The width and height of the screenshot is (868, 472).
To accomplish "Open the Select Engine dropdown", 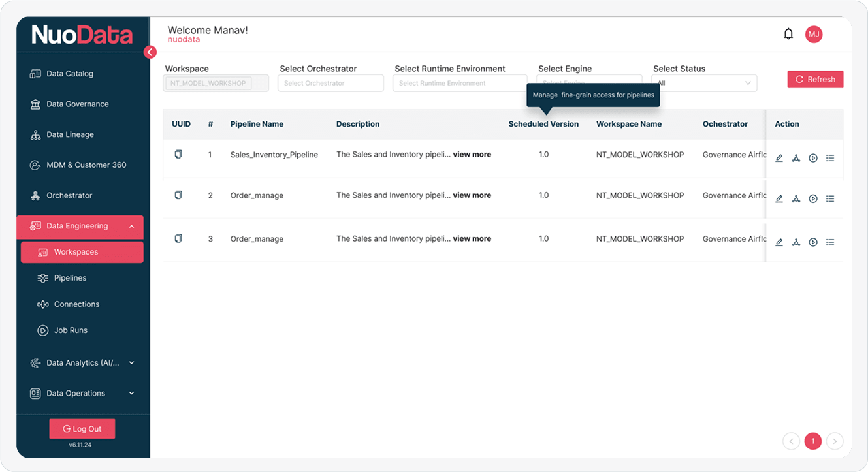I will 589,83.
